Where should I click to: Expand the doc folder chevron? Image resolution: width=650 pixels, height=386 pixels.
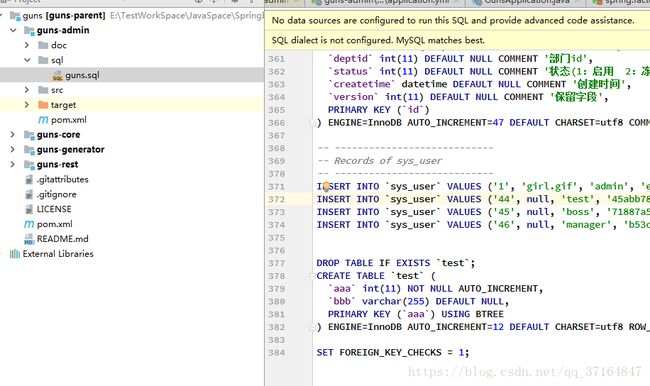[x=27, y=45]
